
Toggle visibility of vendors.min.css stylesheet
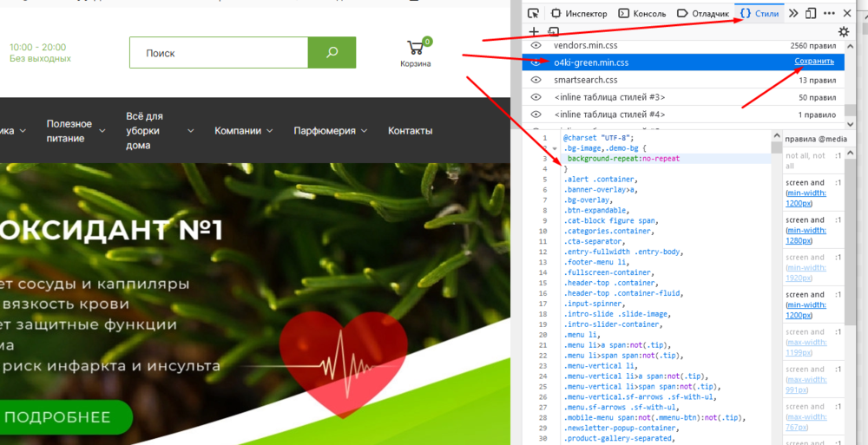pyautogui.click(x=536, y=45)
